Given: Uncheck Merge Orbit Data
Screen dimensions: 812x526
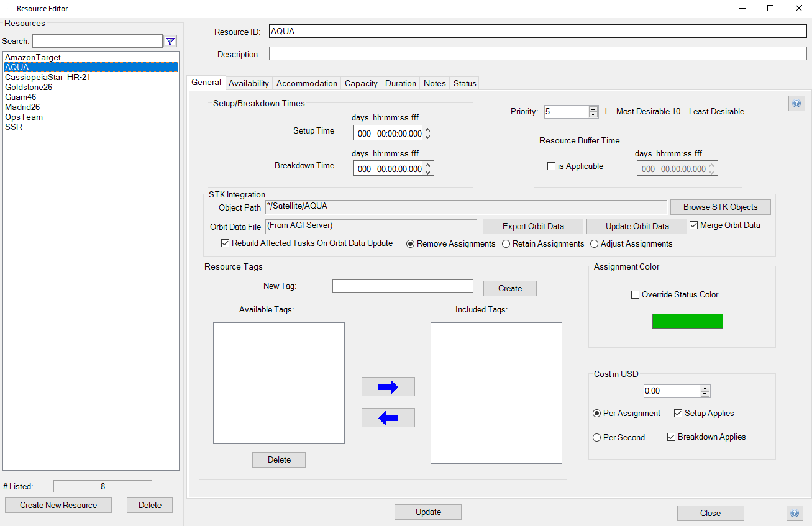Looking at the screenshot, I should (694, 225).
